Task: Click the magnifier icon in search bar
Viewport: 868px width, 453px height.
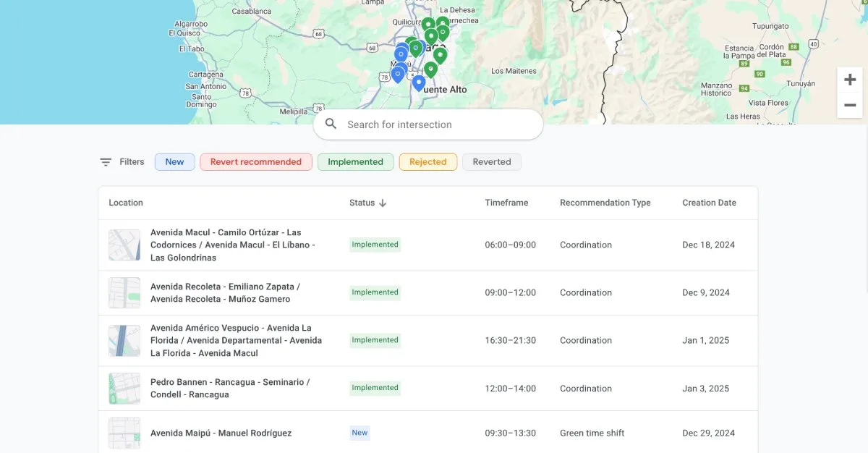Action: pos(331,124)
